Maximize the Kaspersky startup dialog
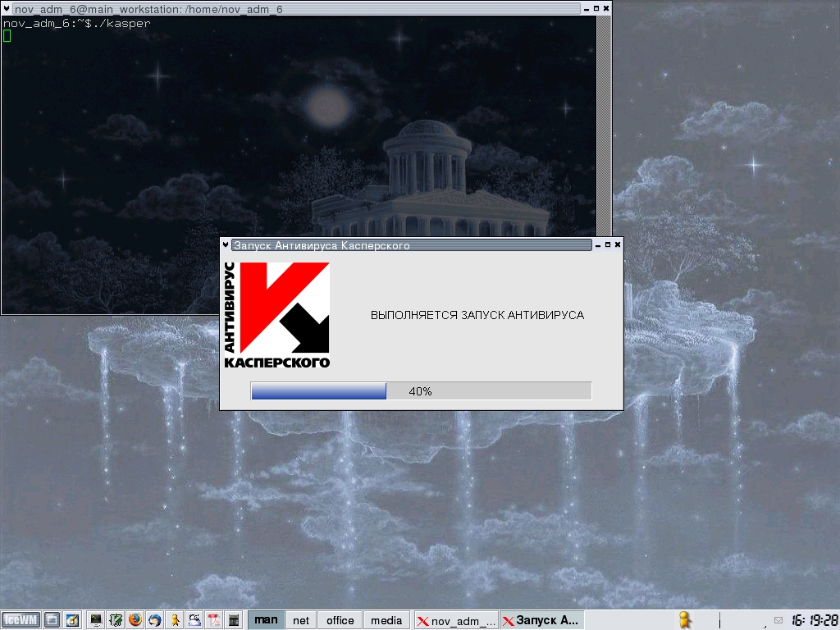Viewport: 840px width, 630px height. point(608,244)
